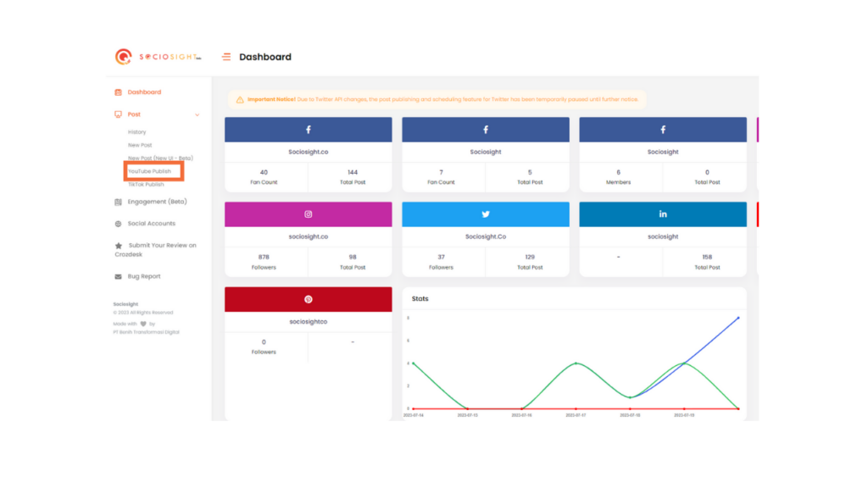The height and width of the screenshot is (488, 868).
Task: Click the 2023-07-18 x-axis label
Action: pos(630,415)
